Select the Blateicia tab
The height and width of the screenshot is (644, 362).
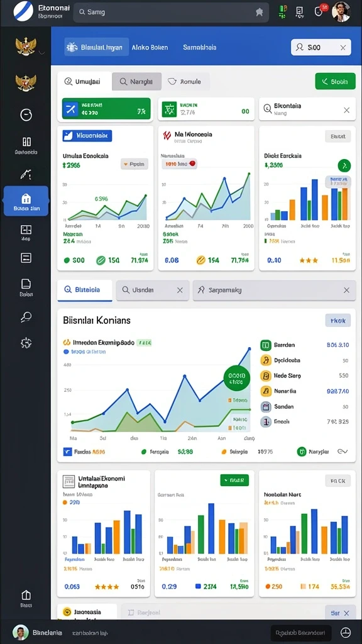[85, 290]
